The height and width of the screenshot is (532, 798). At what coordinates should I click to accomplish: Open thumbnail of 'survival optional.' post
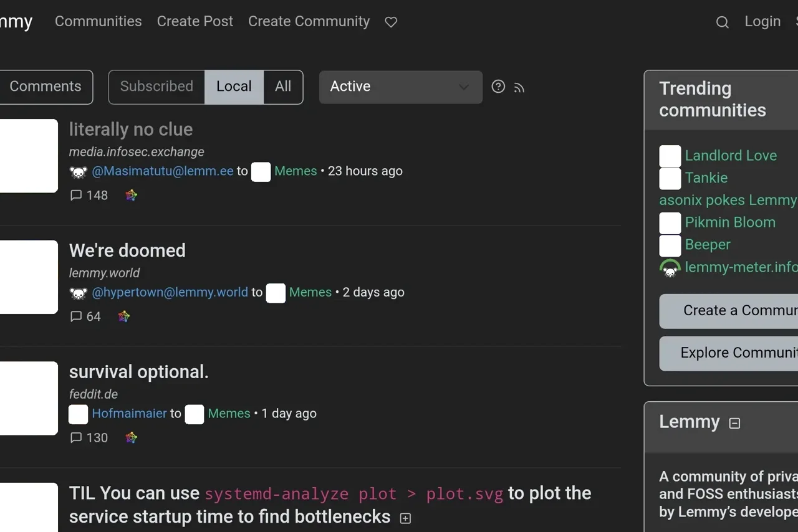pos(29,398)
